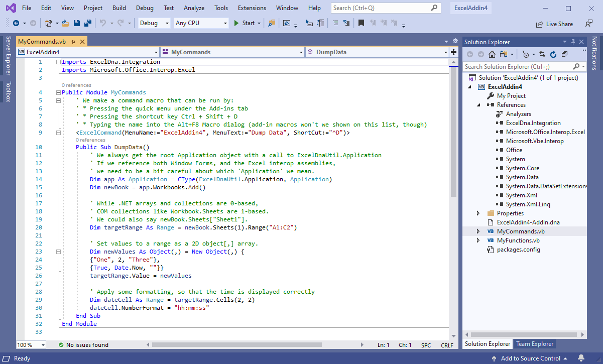Collapse the ExcelAddin4 project node
The width and height of the screenshot is (603, 364).
[470, 87]
